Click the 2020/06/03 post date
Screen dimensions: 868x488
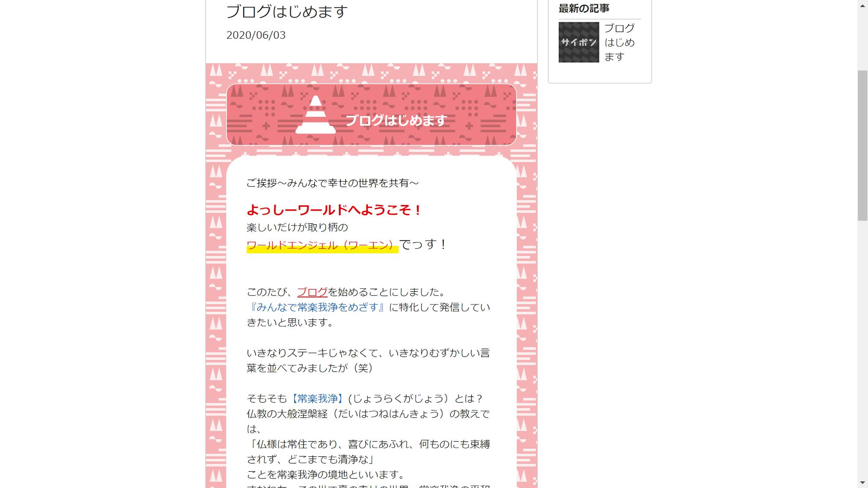pyautogui.click(x=256, y=35)
